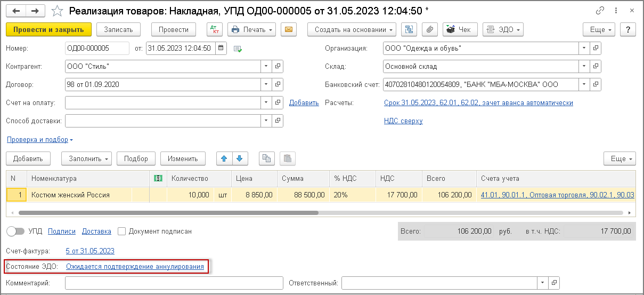Open Контрагент ООО Стиль card icon

(x=278, y=67)
